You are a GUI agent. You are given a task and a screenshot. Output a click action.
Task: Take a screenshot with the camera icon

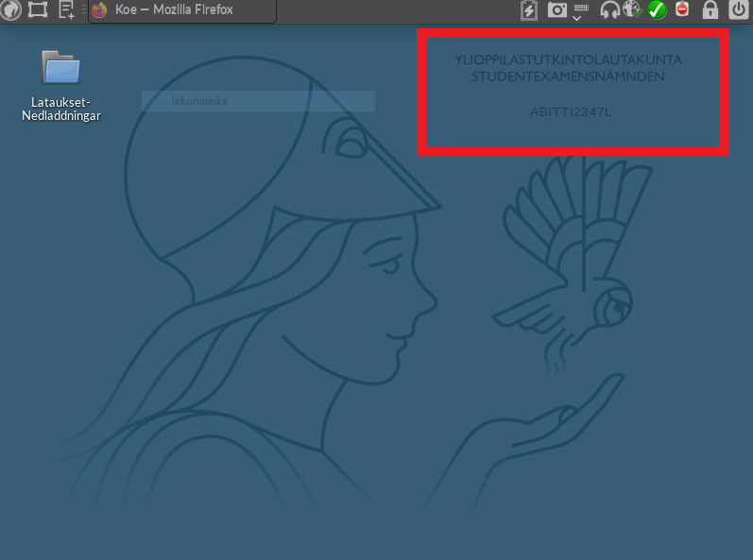[557, 10]
